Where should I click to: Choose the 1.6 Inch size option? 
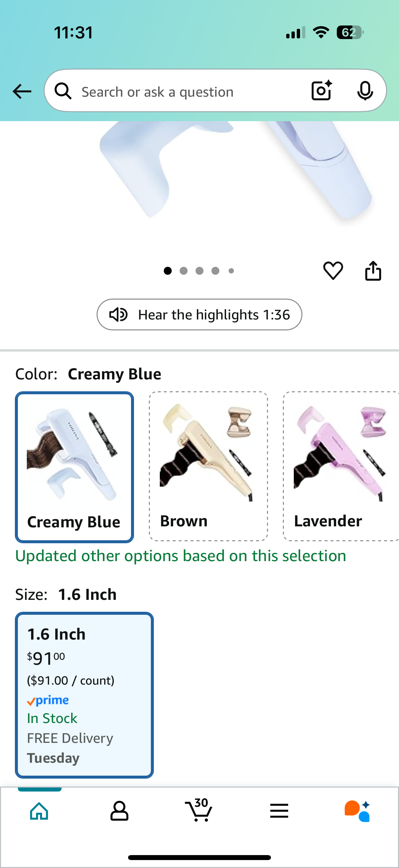[x=84, y=695]
